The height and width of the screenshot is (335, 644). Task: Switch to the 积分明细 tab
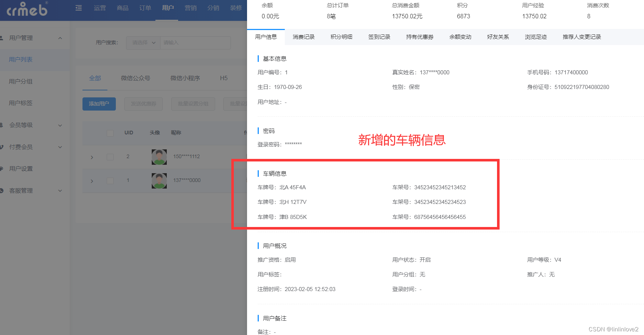(341, 37)
